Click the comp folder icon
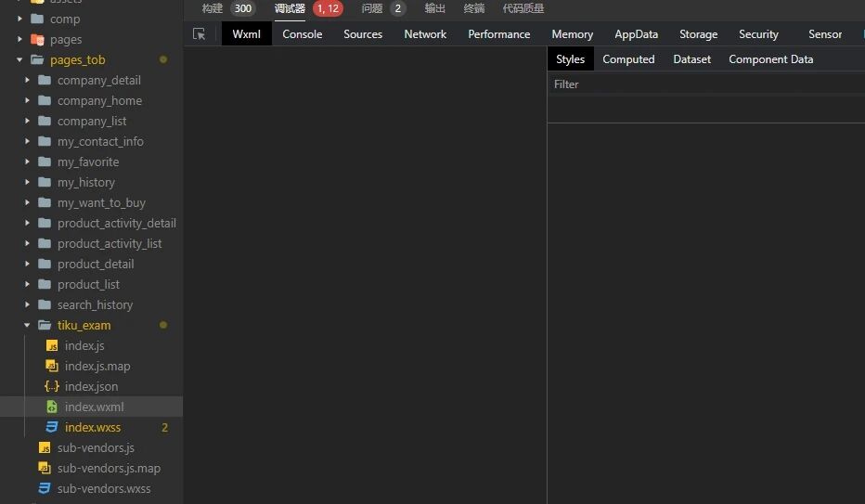The height and width of the screenshot is (504, 865). click(37, 19)
